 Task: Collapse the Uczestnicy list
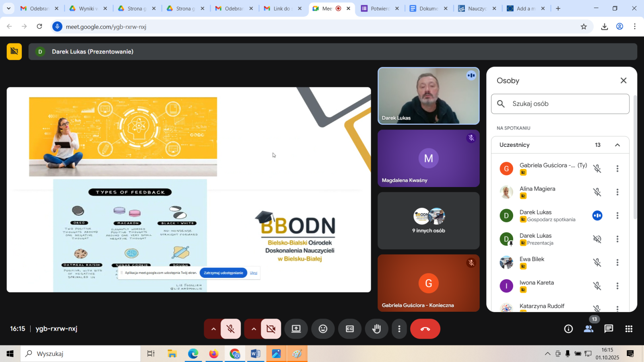(x=617, y=145)
